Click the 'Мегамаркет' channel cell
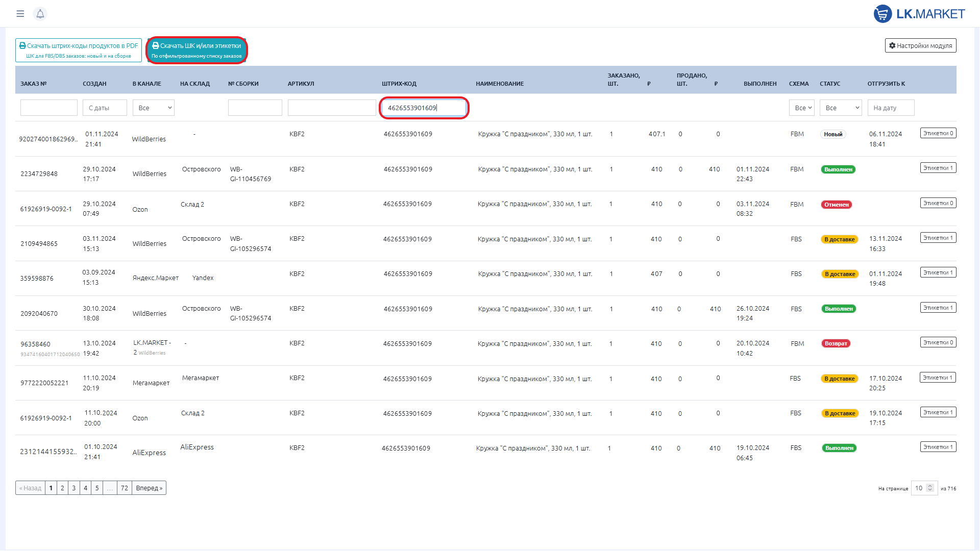Screen dimensions: 980x551 coord(151,383)
